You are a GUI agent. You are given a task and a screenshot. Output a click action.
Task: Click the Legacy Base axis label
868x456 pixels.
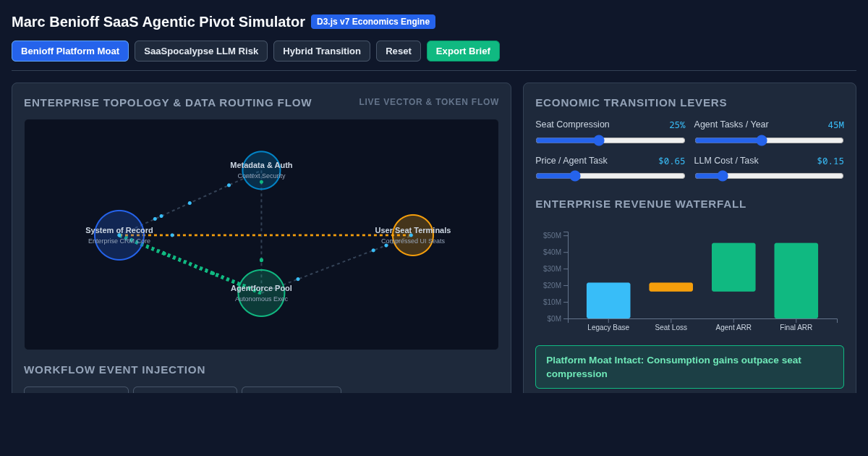[608, 328]
